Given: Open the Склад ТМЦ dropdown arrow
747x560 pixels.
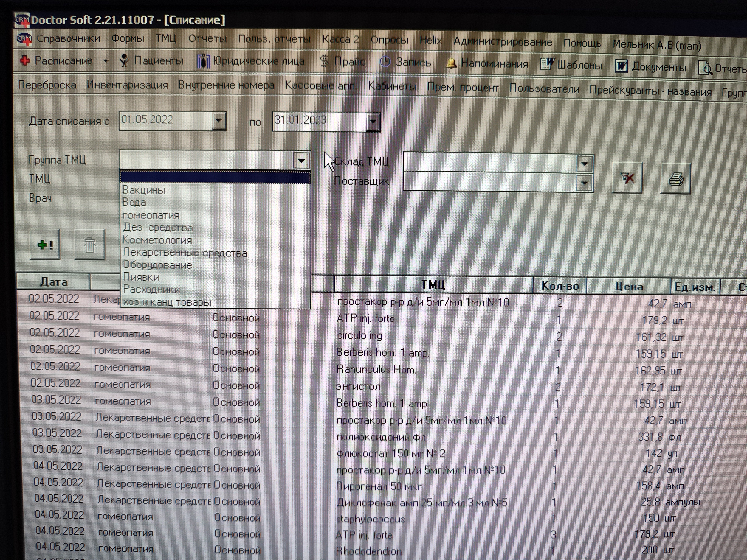Looking at the screenshot, I should [585, 164].
